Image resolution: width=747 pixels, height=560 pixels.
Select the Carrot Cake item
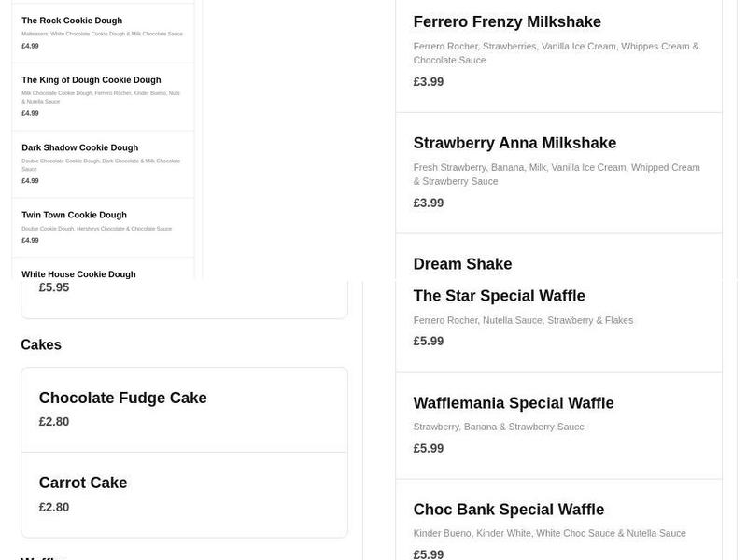click(82, 483)
